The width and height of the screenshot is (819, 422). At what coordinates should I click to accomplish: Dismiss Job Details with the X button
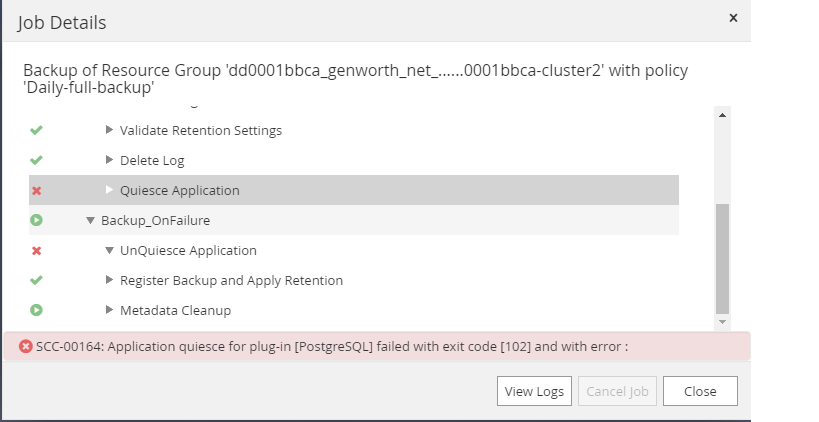click(733, 18)
